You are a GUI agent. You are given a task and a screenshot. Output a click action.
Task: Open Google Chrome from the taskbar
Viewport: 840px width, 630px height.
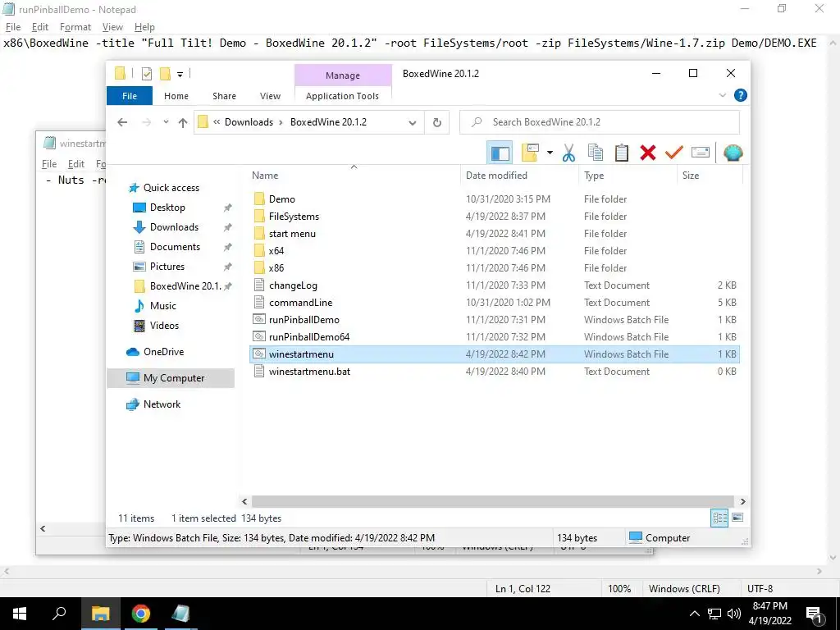point(141,614)
